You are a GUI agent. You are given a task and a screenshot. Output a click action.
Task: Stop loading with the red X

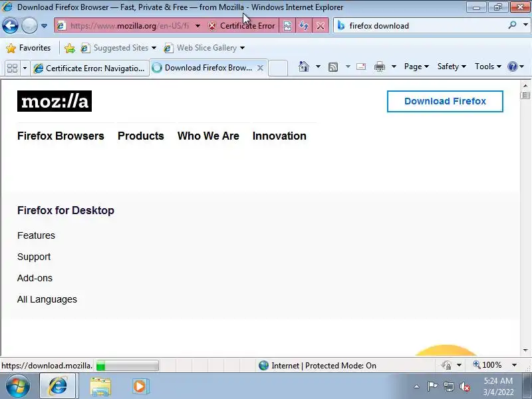pyautogui.click(x=321, y=26)
